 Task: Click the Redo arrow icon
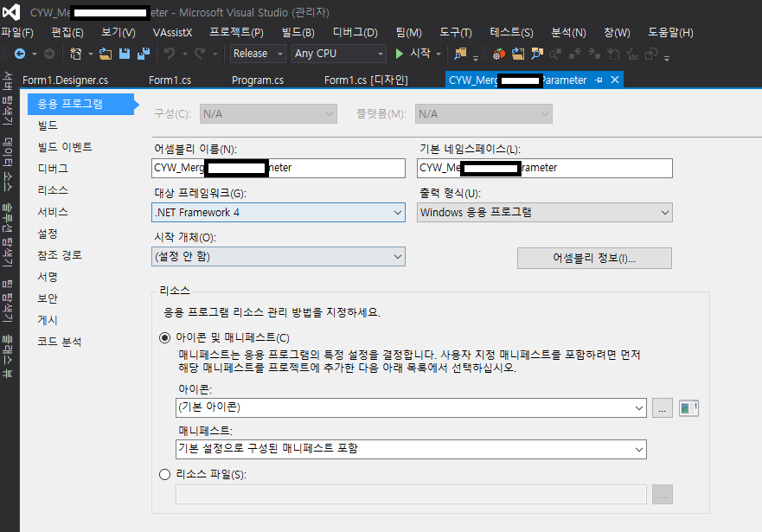200,54
